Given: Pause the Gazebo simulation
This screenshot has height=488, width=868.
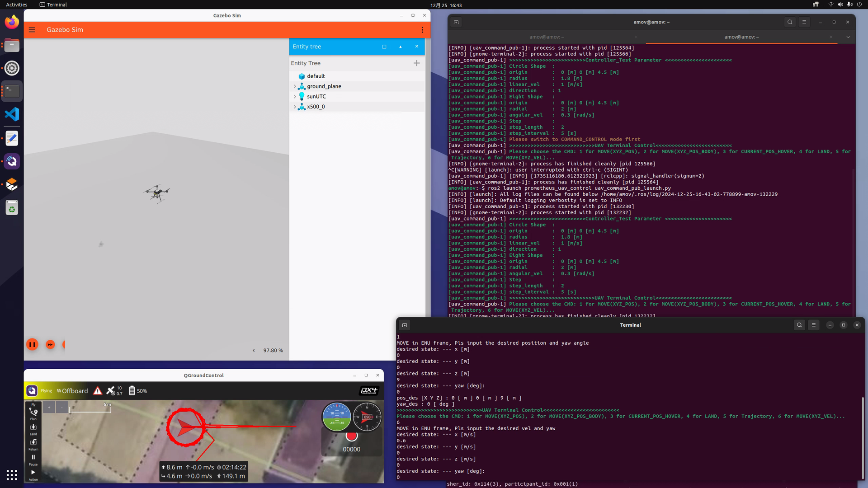Looking at the screenshot, I should coord(32,345).
